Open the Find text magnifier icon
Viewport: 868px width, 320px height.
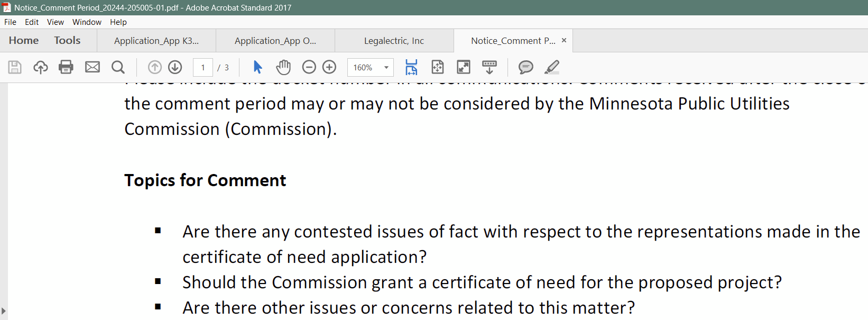click(x=118, y=67)
